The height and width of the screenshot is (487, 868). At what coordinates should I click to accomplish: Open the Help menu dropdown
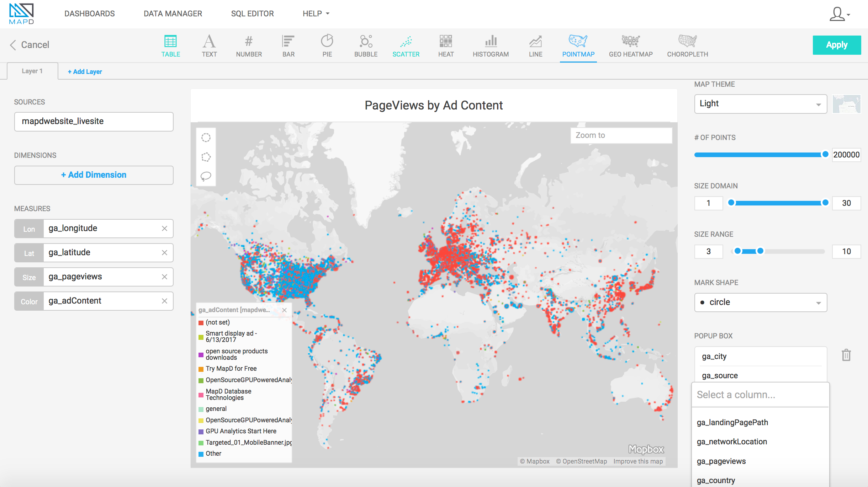pyautogui.click(x=316, y=14)
